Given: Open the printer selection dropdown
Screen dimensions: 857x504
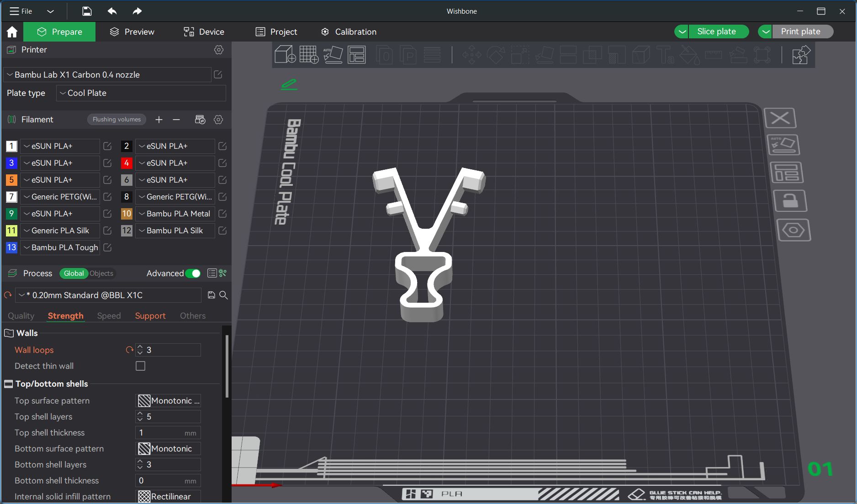Looking at the screenshot, I should pos(107,75).
